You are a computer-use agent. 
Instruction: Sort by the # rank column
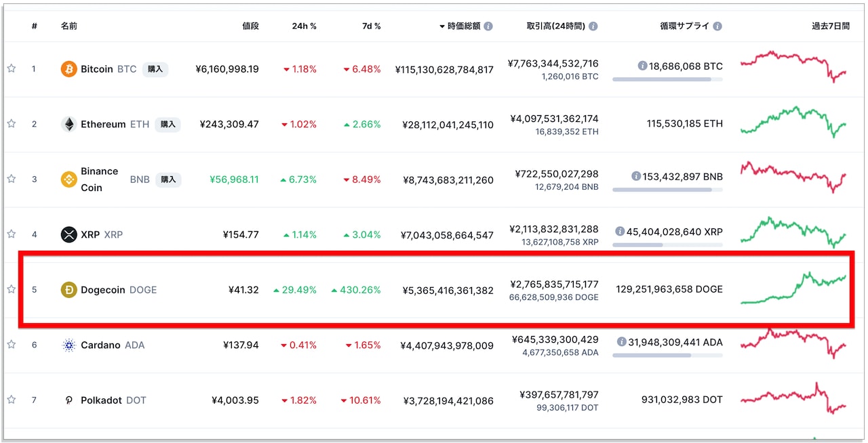point(34,26)
